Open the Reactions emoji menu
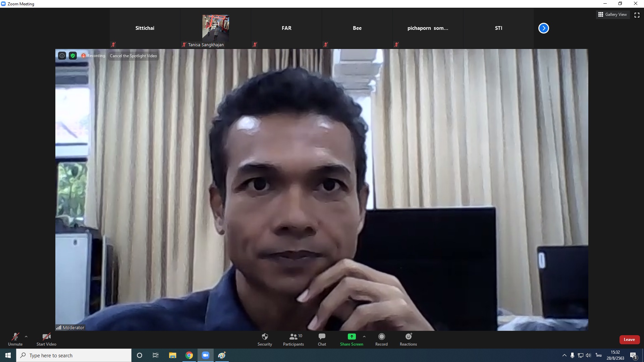This screenshot has width=644, height=362. click(x=408, y=337)
